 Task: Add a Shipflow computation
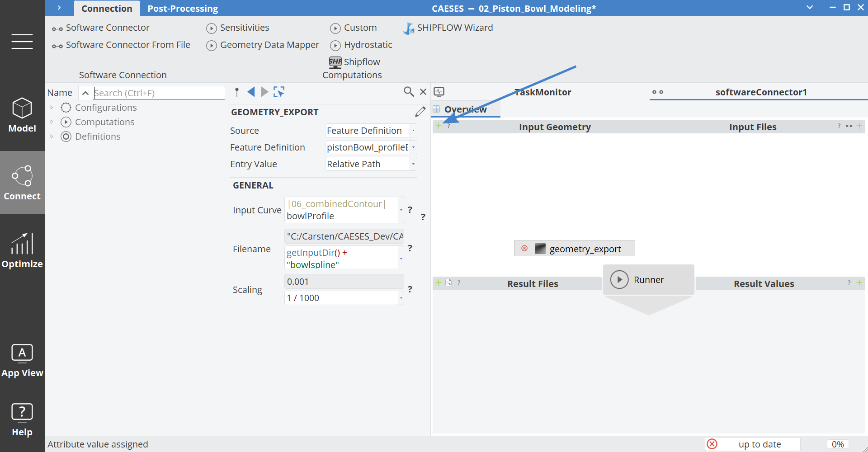click(x=355, y=62)
